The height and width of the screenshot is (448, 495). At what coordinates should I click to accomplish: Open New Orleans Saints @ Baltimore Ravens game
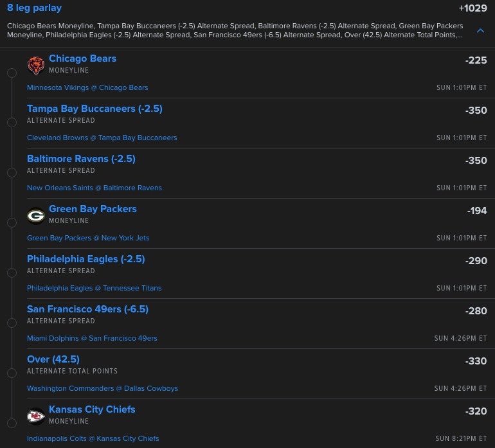click(94, 188)
